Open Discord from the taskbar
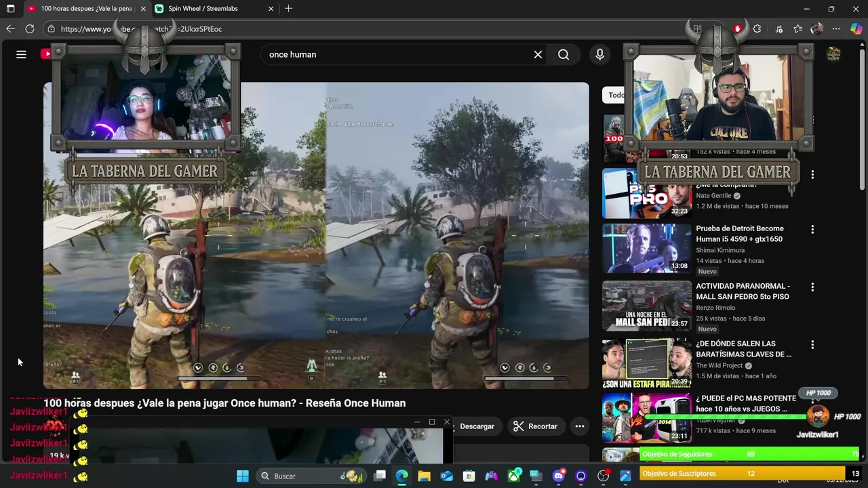Viewport: 868px width, 488px height. click(x=559, y=476)
